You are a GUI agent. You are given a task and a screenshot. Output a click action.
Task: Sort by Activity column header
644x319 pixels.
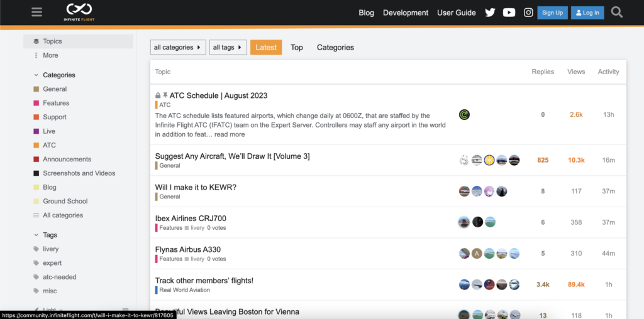pos(608,72)
